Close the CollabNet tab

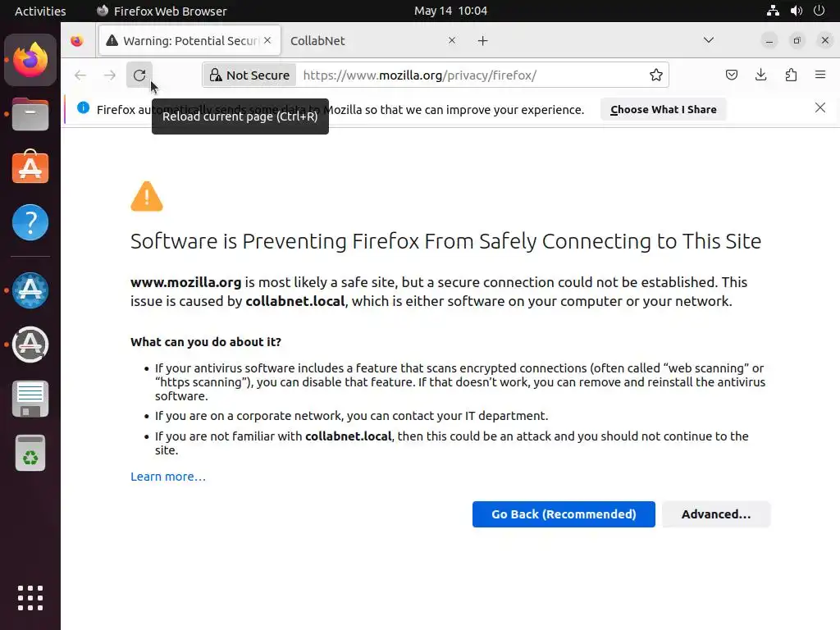coord(452,41)
